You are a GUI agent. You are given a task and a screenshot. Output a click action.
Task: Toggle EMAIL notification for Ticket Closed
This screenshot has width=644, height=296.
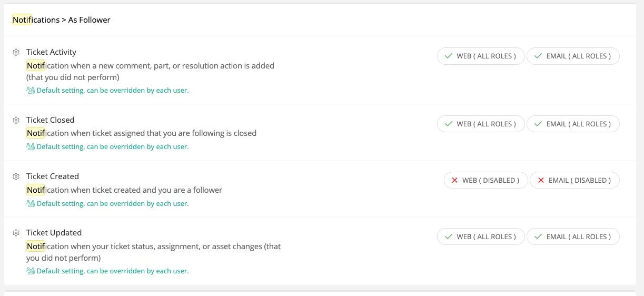[x=572, y=124]
